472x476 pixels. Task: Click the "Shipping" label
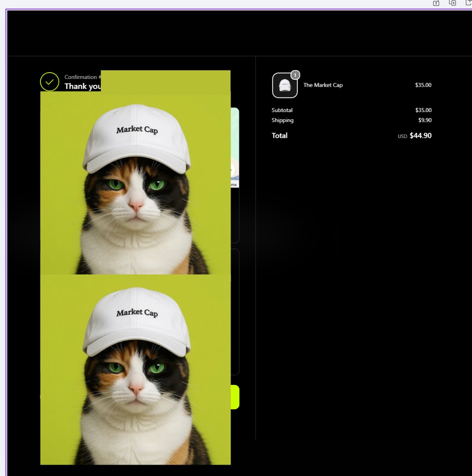[282, 120]
